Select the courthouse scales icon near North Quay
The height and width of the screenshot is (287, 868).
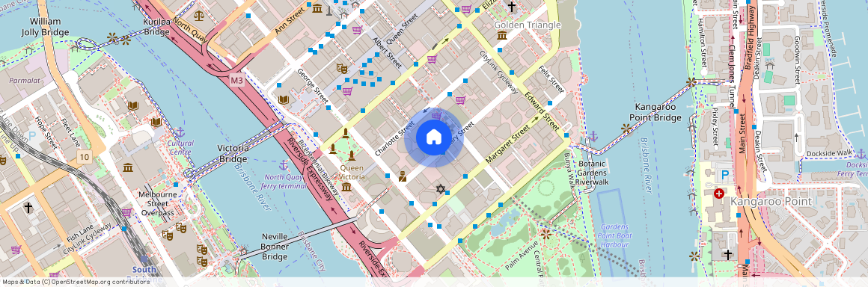pos(199,15)
